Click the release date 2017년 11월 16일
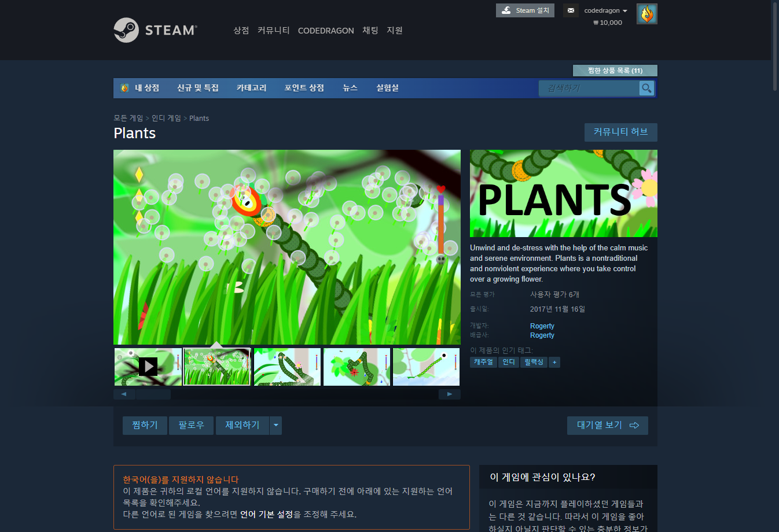This screenshot has height=532, width=779. (557, 309)
